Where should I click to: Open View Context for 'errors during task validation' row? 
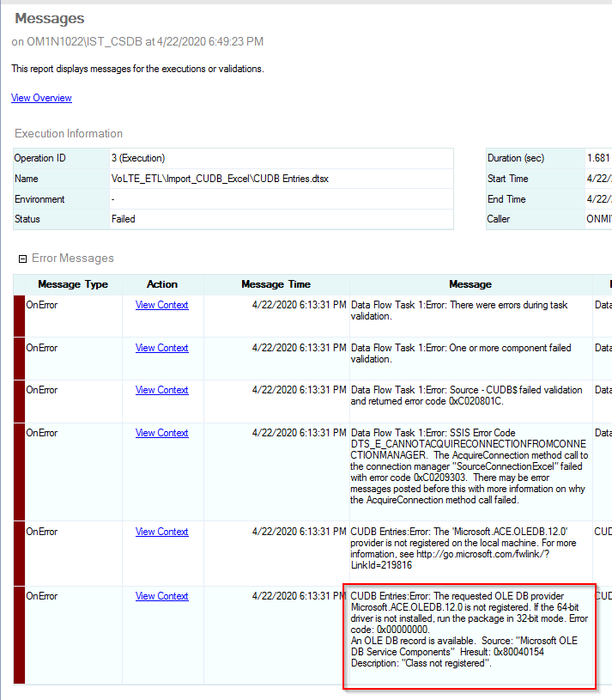[162, 305]
